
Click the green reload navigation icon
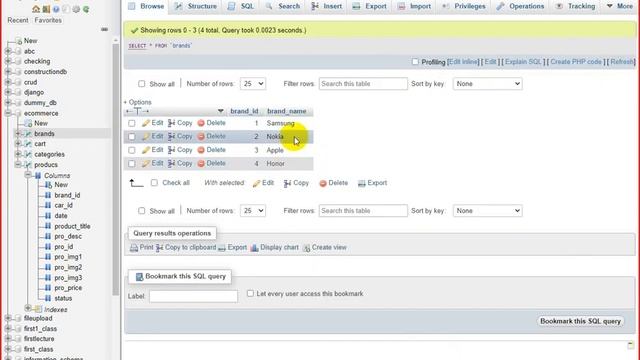86,9
